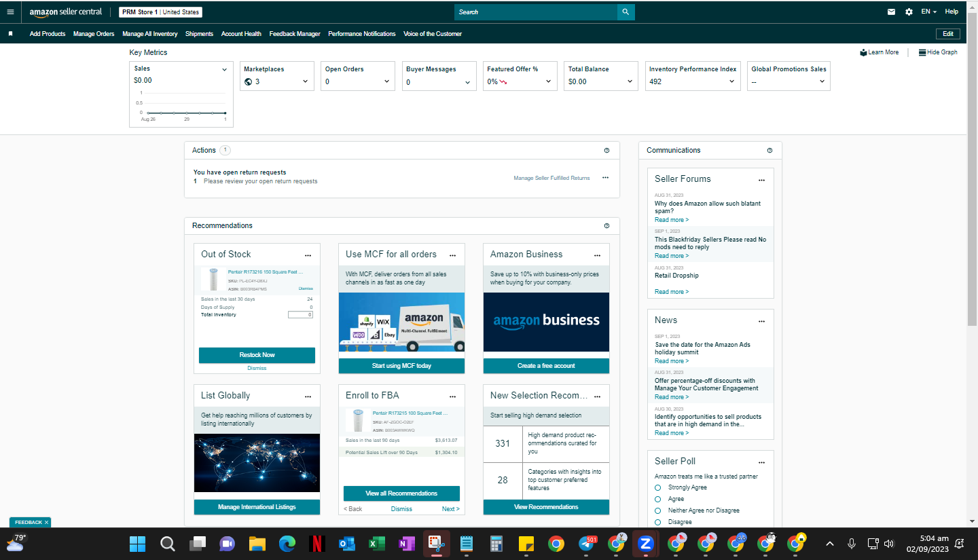Open Excel from the taskbar
This screenshot has height=560, width=978.
click(x=376, y=544)
